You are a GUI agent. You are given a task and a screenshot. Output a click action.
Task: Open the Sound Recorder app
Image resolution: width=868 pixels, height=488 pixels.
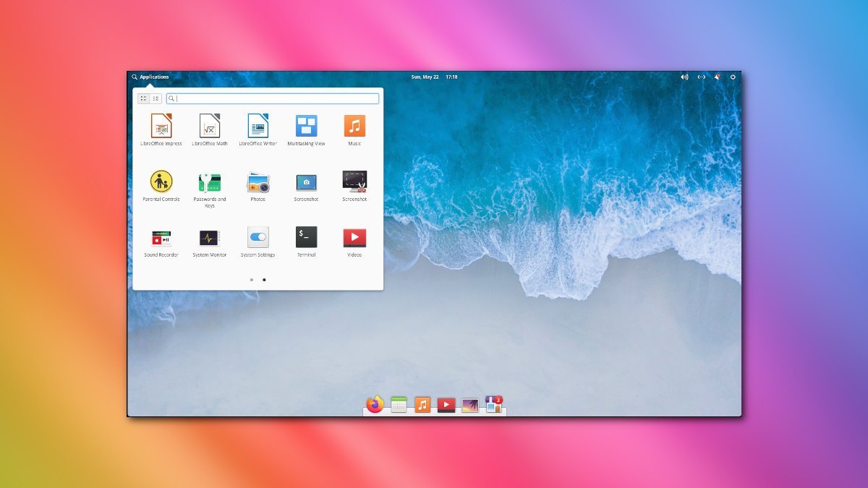coord(160,239)
